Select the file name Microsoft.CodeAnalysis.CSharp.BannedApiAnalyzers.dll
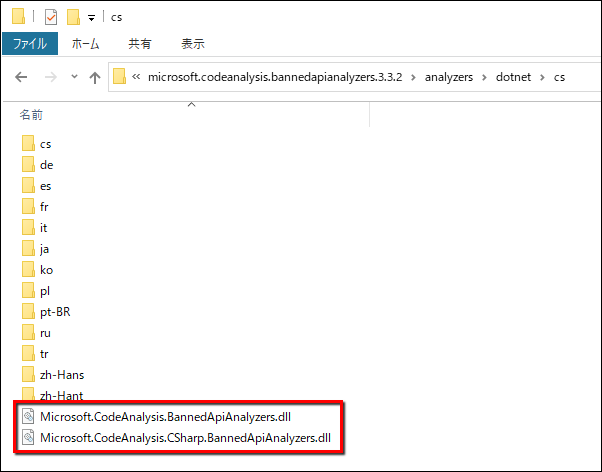 (185, 438)
